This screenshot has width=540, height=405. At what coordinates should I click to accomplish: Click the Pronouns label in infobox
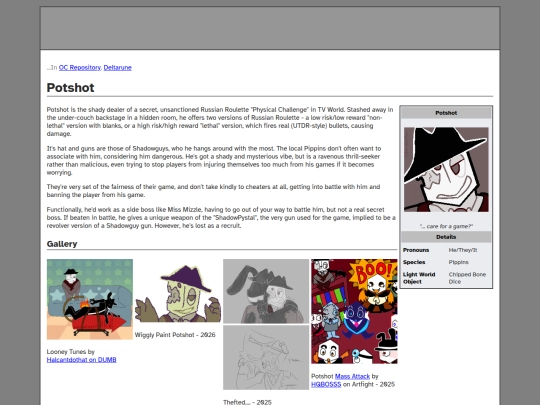(x=416, y=250)
